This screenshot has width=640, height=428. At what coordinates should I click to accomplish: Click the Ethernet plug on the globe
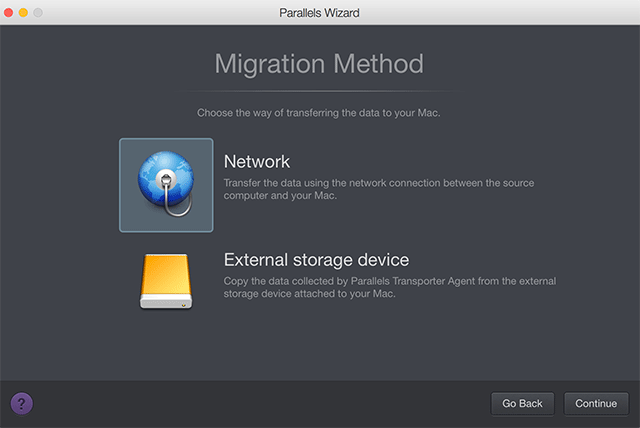[x=166, y=180]
